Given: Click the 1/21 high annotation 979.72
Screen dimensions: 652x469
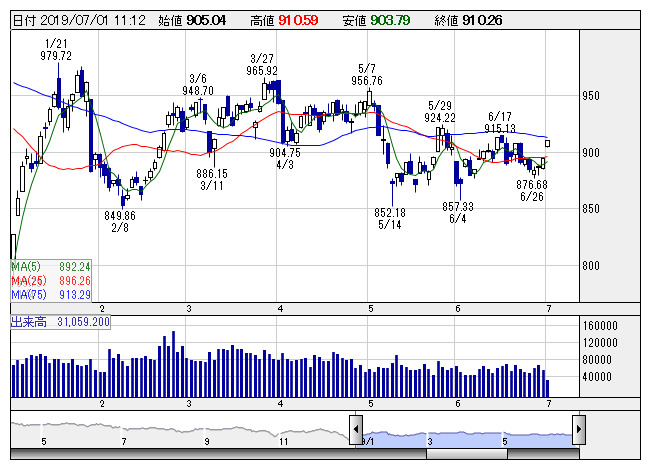Looking at the screenshot, I should 56,56.
